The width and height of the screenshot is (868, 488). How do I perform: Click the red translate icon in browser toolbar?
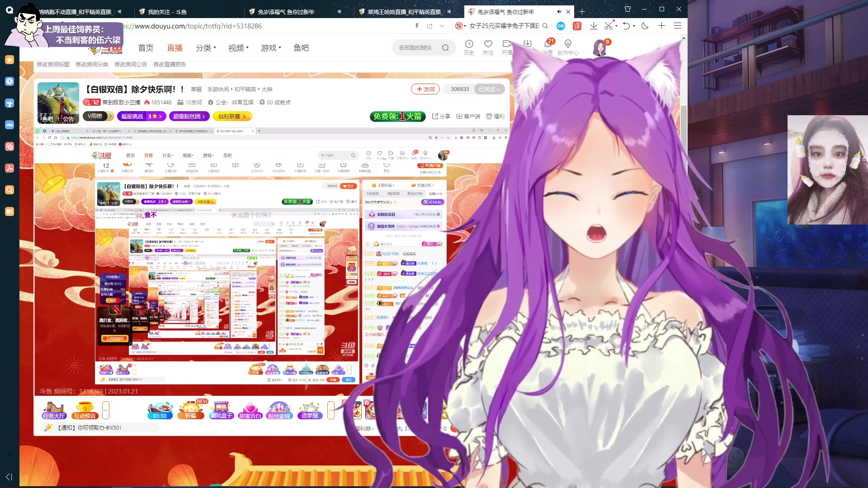click(x=577, y=26)
